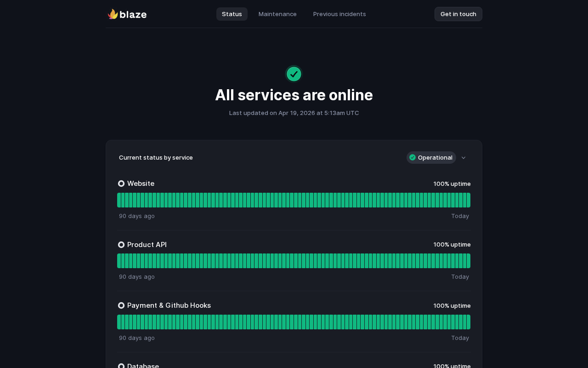Open the Operational status filter badge
Image resolution: width=588 pixels, height=368 pixels.
(x=431, y=157)
